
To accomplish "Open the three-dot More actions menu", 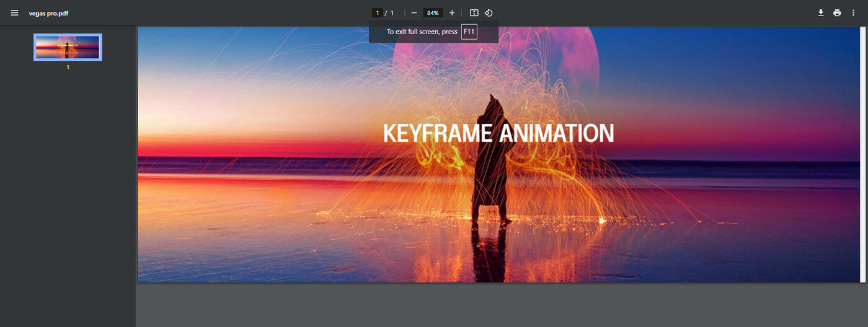I will [x=854, y=13].
